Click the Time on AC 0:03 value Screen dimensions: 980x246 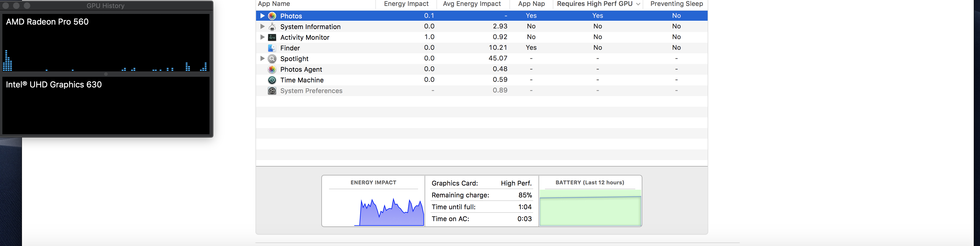click(524, 219)
